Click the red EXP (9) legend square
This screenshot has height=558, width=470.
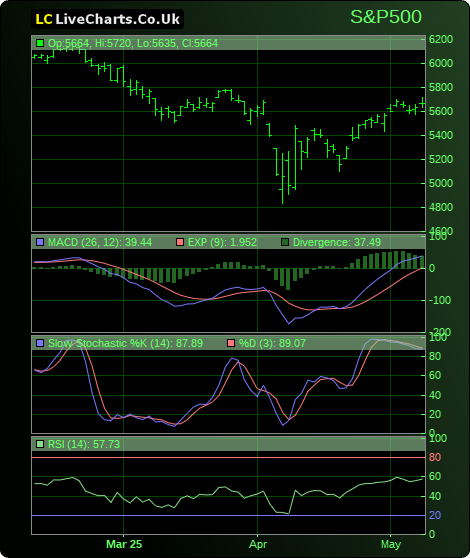coord(180,242)
